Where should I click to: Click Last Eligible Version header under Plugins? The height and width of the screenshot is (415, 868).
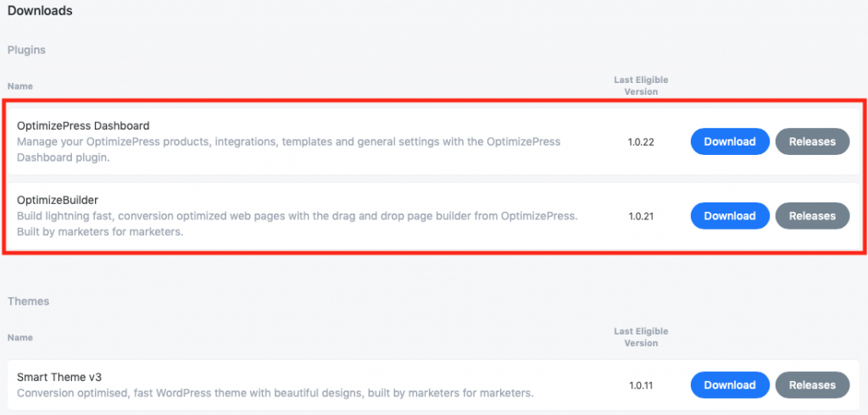coord(641,86)
